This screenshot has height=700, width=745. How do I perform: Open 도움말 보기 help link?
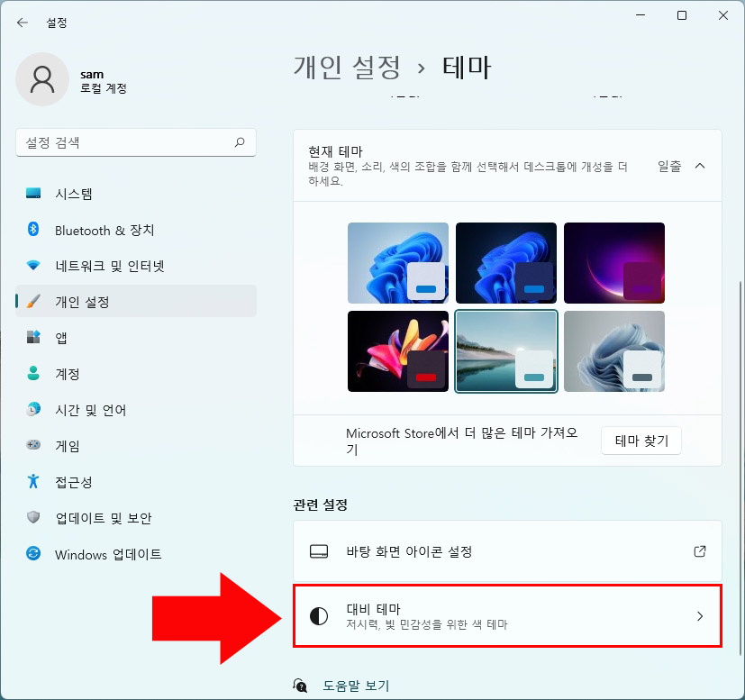(354, 686)
